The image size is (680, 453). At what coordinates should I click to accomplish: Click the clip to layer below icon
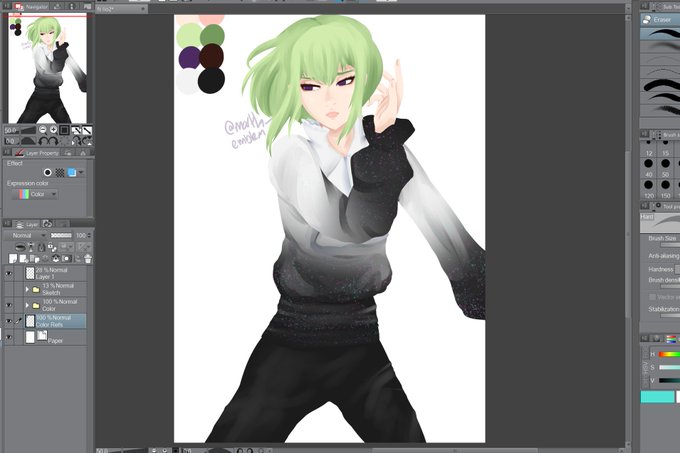[x=20, y=247]
